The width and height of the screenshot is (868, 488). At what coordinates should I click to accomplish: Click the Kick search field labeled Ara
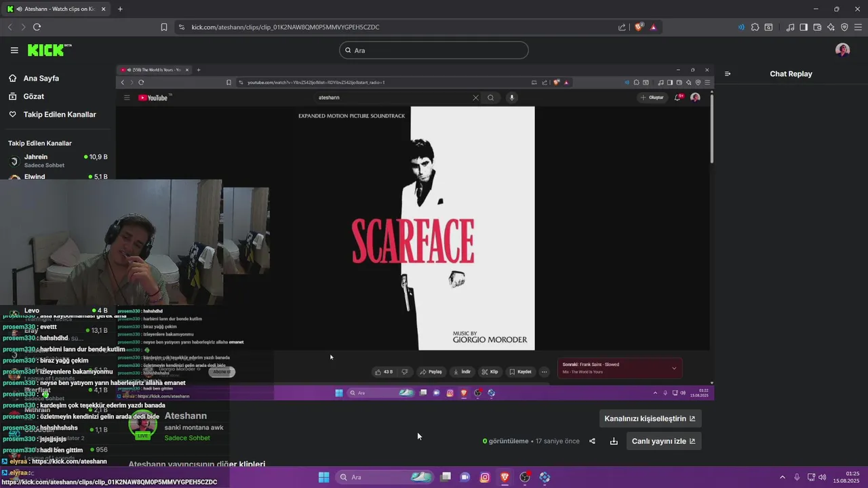(x=434, y=50)
